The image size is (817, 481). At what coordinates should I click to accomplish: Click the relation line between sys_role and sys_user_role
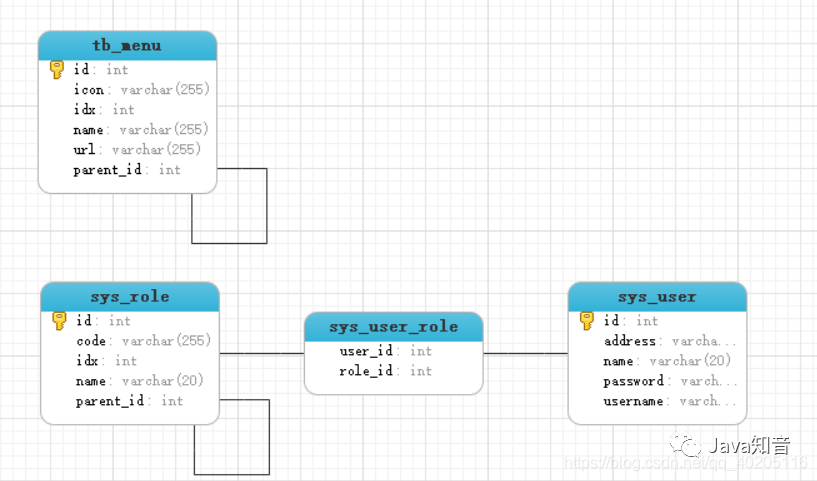pyautogui.click(x=262, y=353)
